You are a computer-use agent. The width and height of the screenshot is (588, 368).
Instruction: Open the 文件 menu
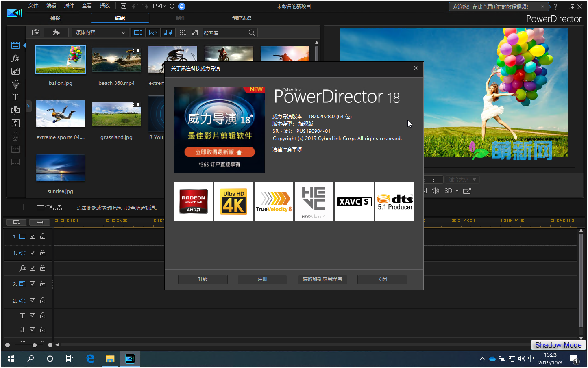point(33,6)
